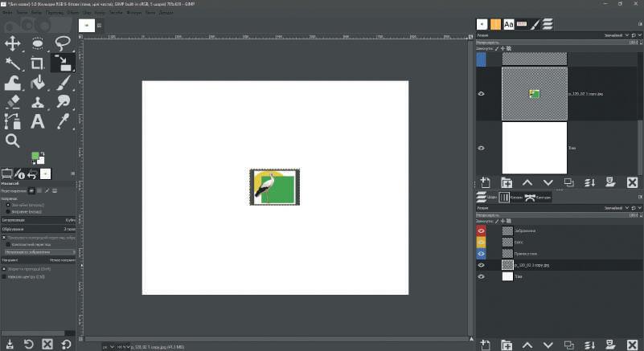Open the File menu
The height and width of the screenshot is (351, 644).
point(7,13)
